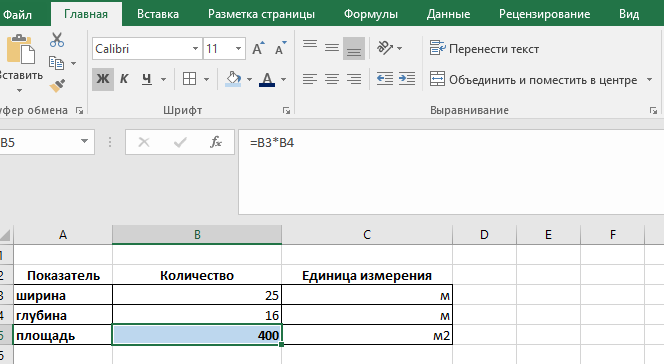
Task: Increase font size with large A icon
Action: (258, 49)
